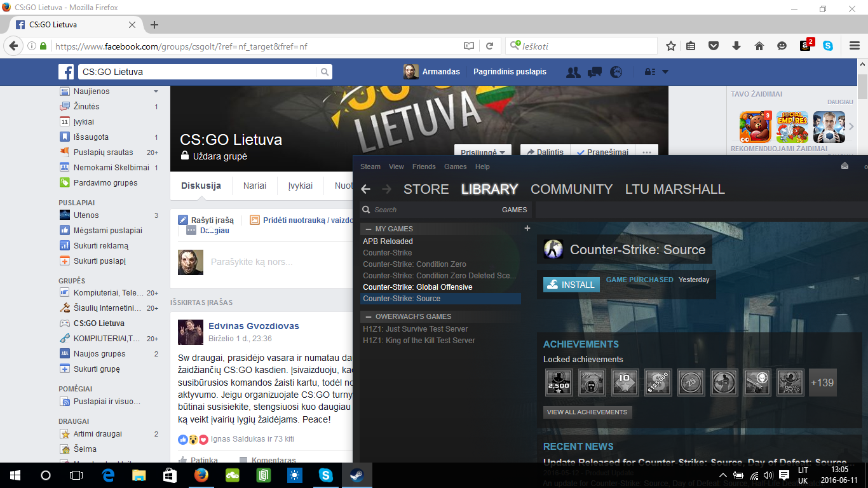
Task: Open the Facebook messages icon
Action: [595, 72]
